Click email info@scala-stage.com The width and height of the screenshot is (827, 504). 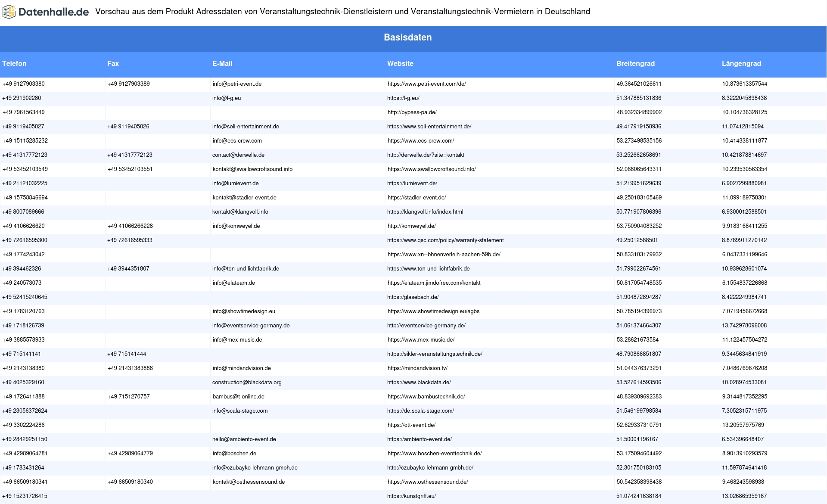240,411
